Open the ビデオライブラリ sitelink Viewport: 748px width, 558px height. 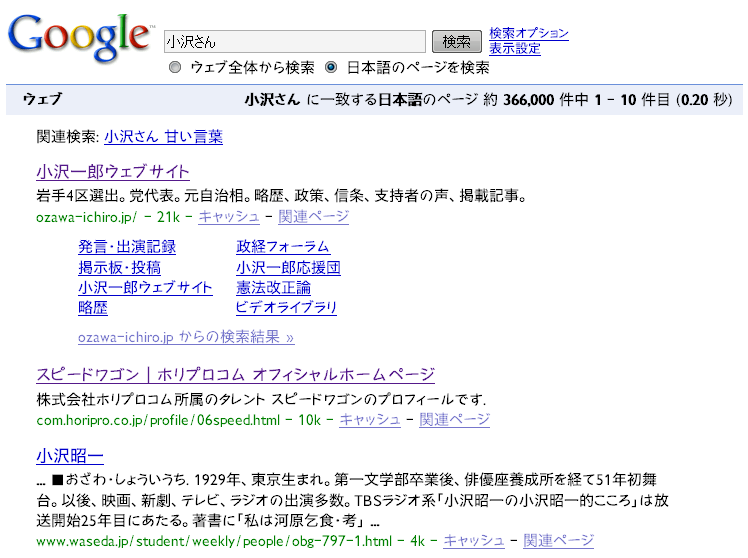[286, 308]
